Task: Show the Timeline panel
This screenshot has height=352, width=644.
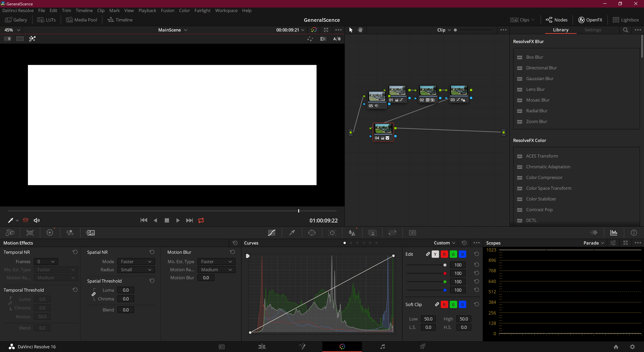Action: coord(120,20)
